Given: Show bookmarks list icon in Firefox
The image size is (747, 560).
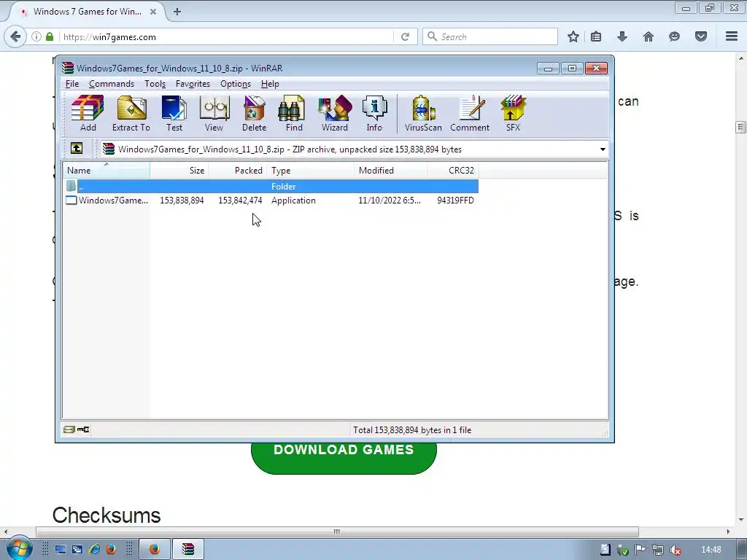Looking at the screenshot, I should 596,36.
